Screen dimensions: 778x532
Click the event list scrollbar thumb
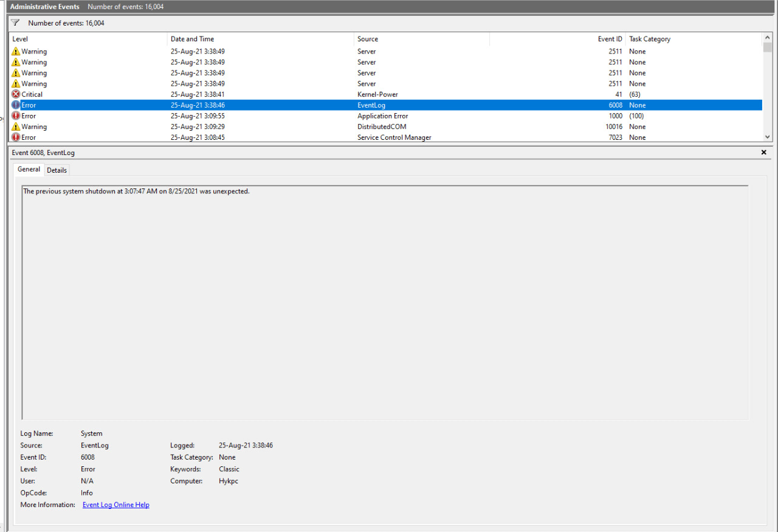tap(767, 47)
